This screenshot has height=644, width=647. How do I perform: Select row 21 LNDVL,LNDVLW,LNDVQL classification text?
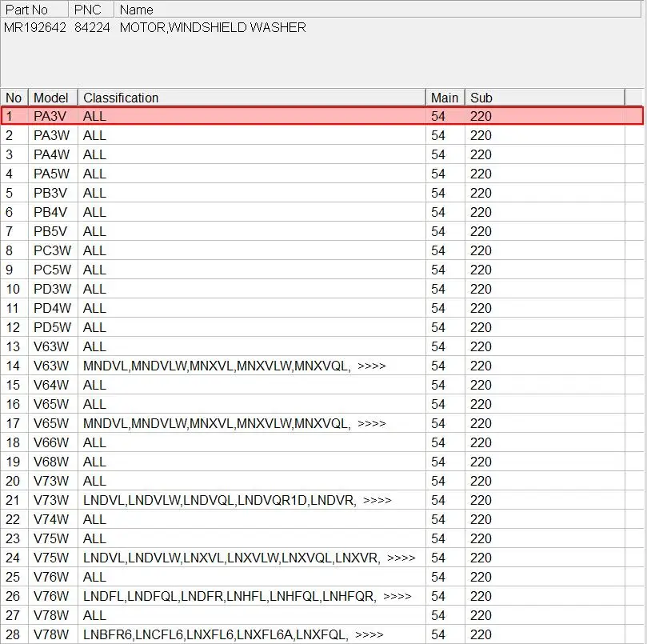[x=219, y=500]
